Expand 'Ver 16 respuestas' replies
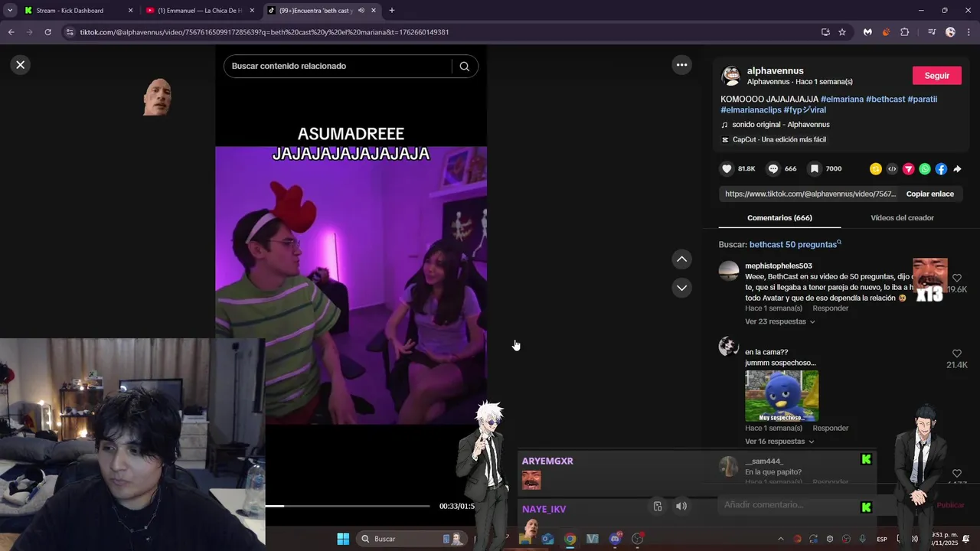Viewport: 980px width, 551px height. (779, 442)
